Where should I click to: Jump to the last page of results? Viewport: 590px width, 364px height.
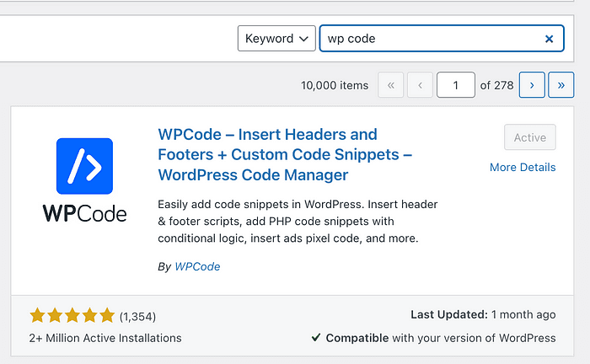pyautogui.click(x=561, y=85)
